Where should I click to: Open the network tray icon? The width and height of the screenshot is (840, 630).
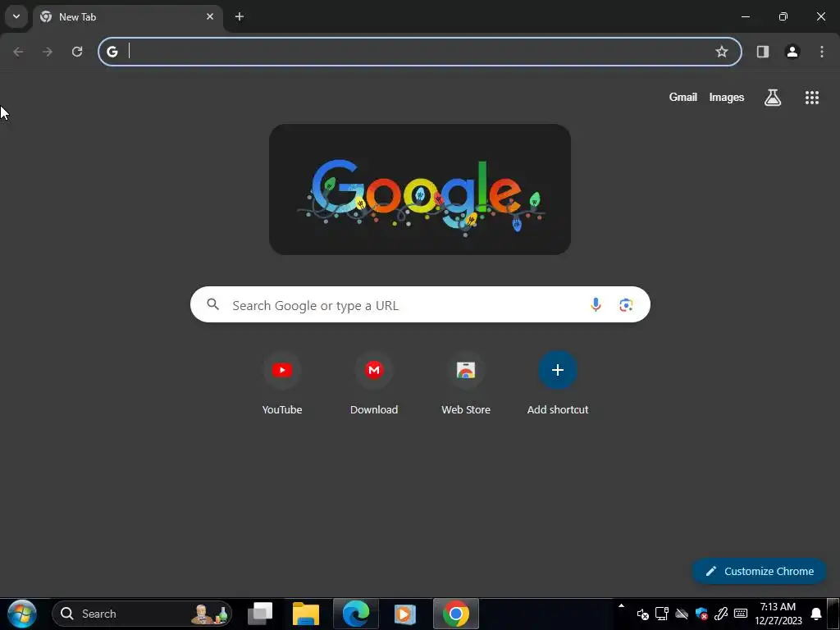[x=662, y=614]
